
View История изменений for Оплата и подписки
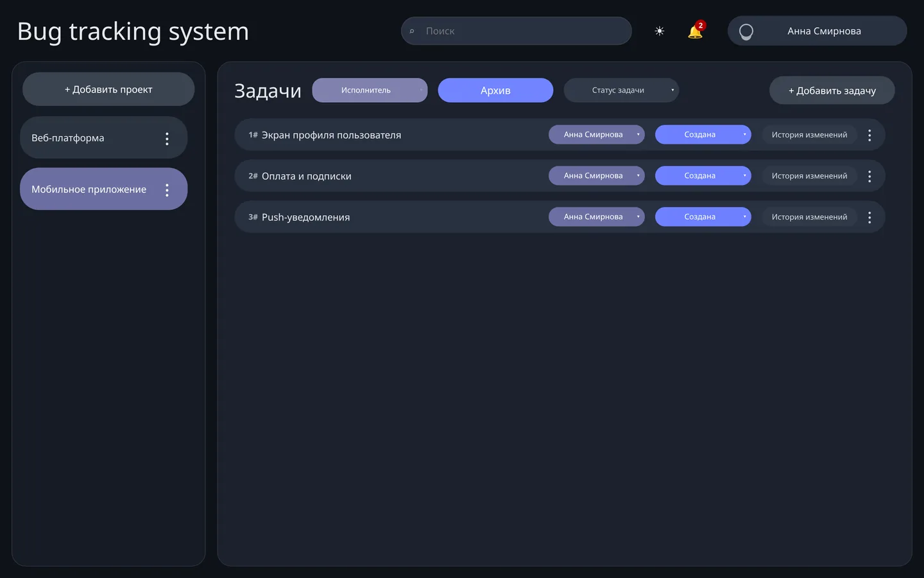coord(809,176)
